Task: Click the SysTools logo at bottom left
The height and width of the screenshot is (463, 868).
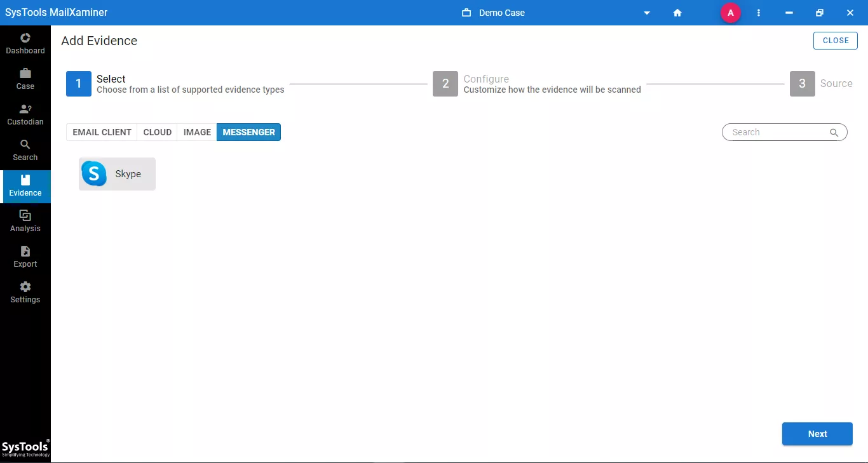Action: 25,448
